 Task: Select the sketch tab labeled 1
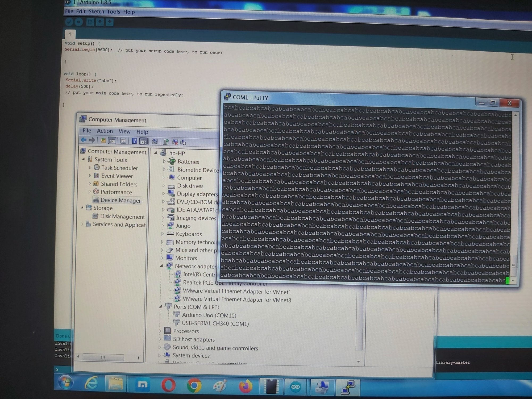70,34
